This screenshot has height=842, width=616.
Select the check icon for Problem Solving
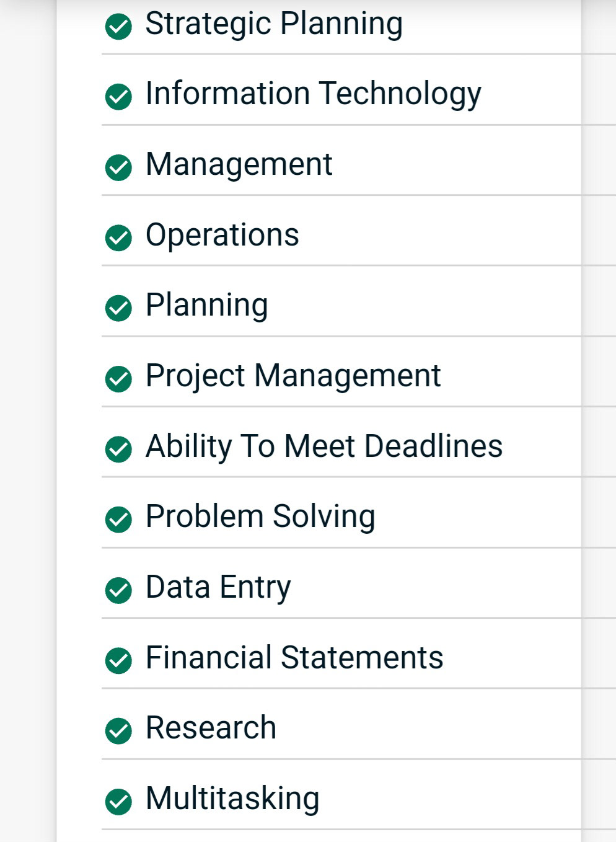click(x=118, y=520)
